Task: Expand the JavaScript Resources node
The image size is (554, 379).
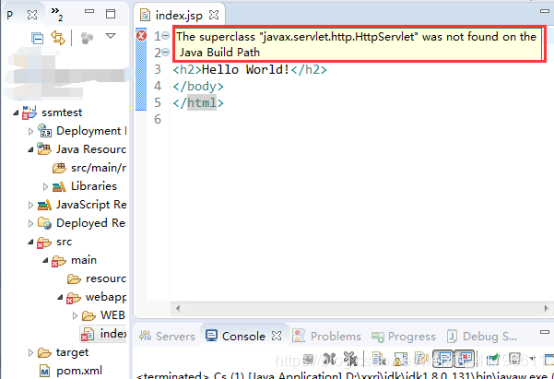Action: click(30, 205)
